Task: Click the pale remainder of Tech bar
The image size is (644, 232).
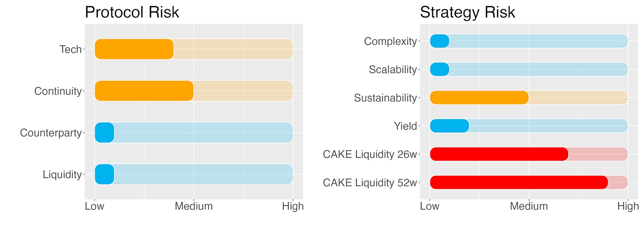Action: point(233,49)
